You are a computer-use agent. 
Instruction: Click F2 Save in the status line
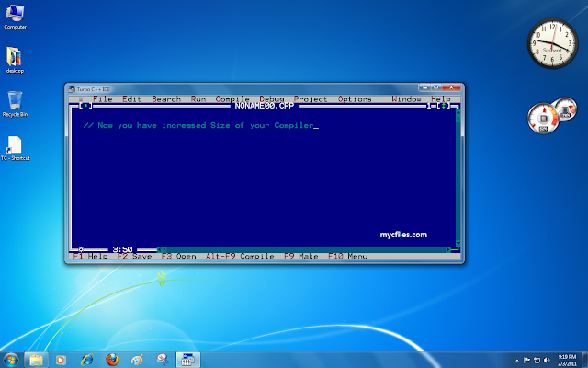(x=134, y=257)
